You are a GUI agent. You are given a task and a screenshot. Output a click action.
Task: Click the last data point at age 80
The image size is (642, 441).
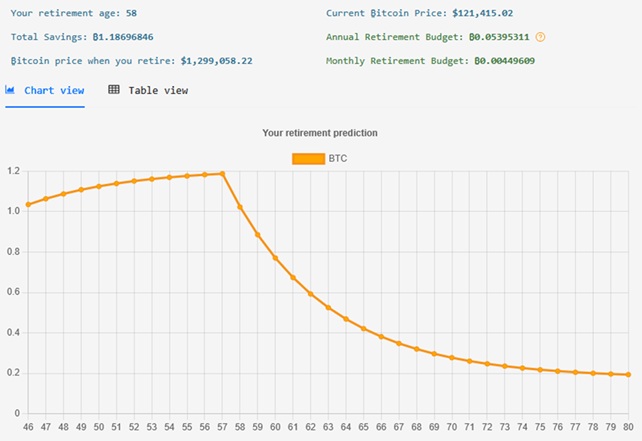pos(628,375)
